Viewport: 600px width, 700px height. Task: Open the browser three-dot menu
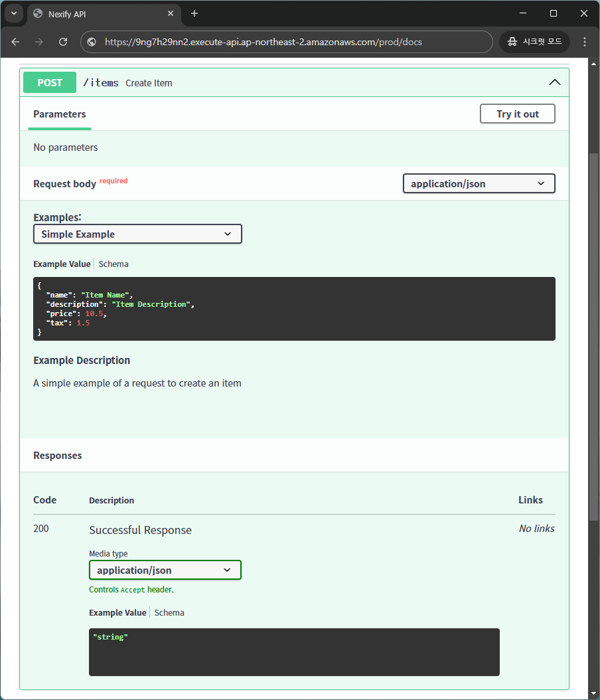point(584,42)
